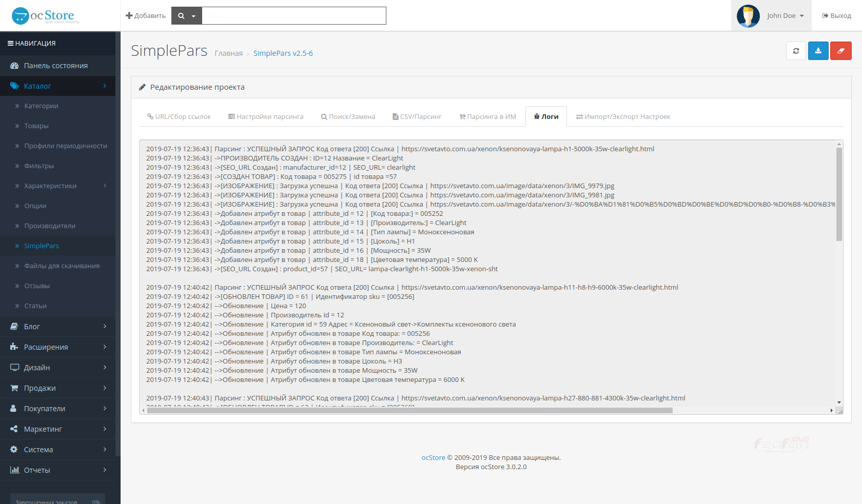
Task: Click SimplePars v2.5-6 breadcrumb link
Action: tap(283, 53)
